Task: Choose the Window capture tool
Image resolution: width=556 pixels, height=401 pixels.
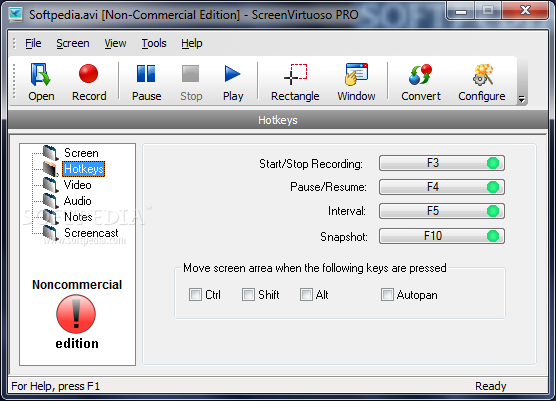Action: [x=356, y=82]
